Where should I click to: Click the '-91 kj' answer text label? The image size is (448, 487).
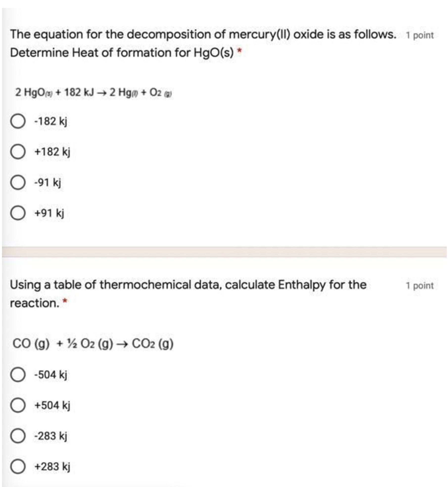point(48,182)
